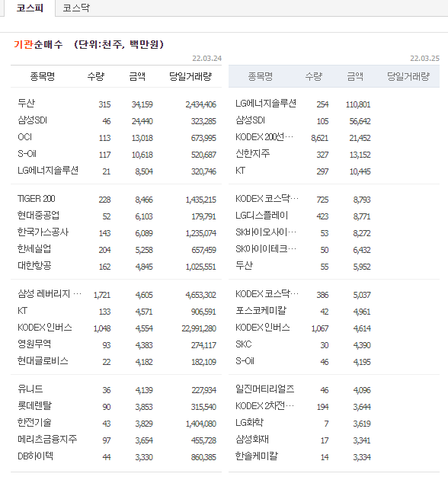Viewport: 448px width, 480px height.
Task: Open the SKC stock link
Action: click(244, 344)
